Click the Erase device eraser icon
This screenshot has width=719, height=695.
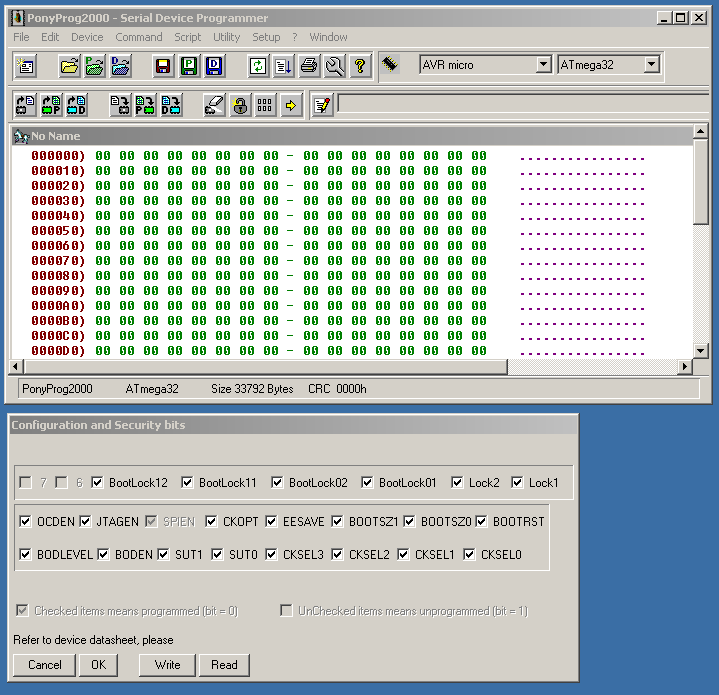[214, 105]
